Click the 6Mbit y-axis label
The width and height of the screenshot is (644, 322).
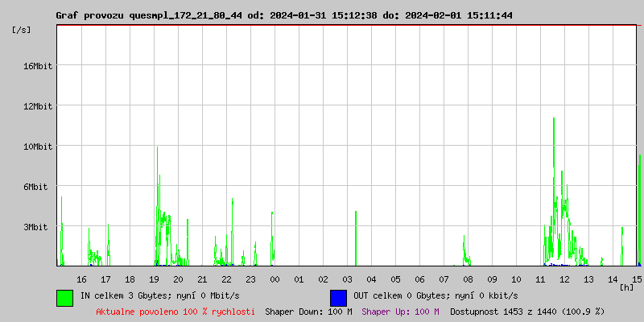[38, 186]
